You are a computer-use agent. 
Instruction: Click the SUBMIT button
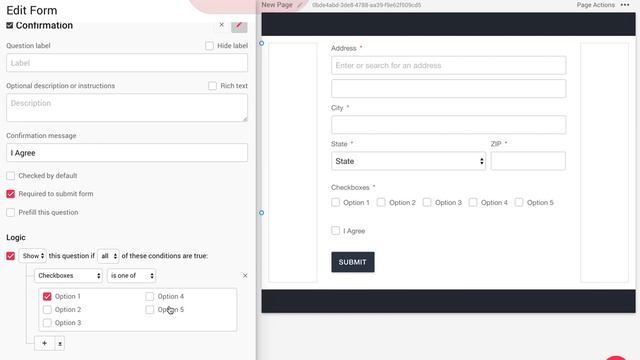353,262
